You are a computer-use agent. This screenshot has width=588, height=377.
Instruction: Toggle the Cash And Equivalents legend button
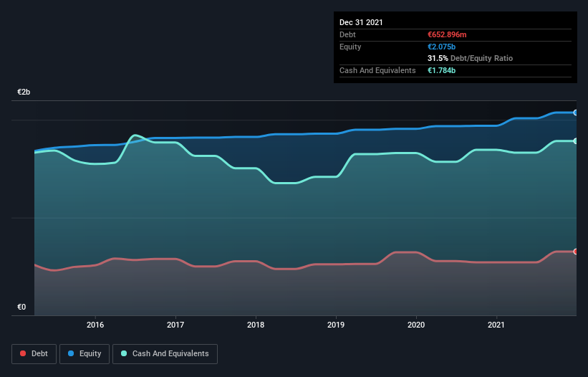[165, 354]
